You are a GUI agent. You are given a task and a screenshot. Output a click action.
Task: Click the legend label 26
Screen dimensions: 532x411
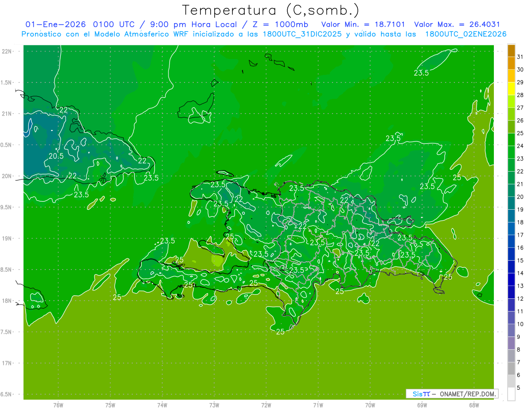coord(520,120)
